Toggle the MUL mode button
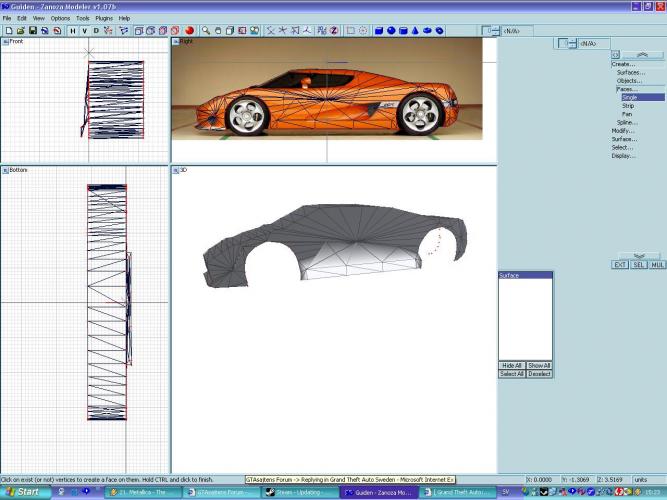 click(x=657, y=265)
